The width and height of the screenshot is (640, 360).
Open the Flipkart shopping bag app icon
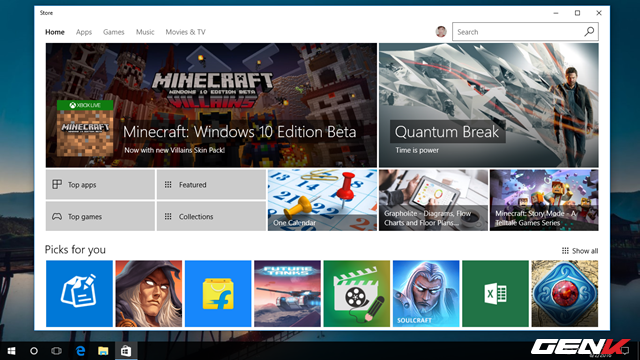pos(218,293)
